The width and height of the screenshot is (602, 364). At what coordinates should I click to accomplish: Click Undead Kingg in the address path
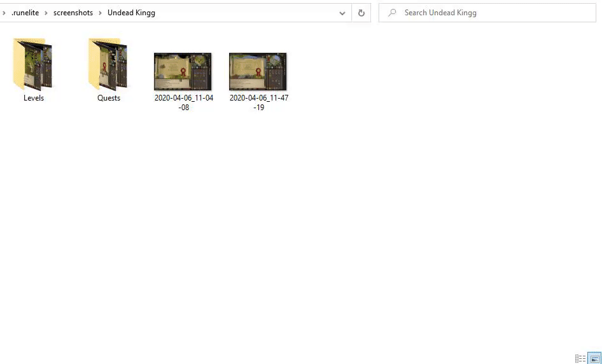tap(131, 13)
